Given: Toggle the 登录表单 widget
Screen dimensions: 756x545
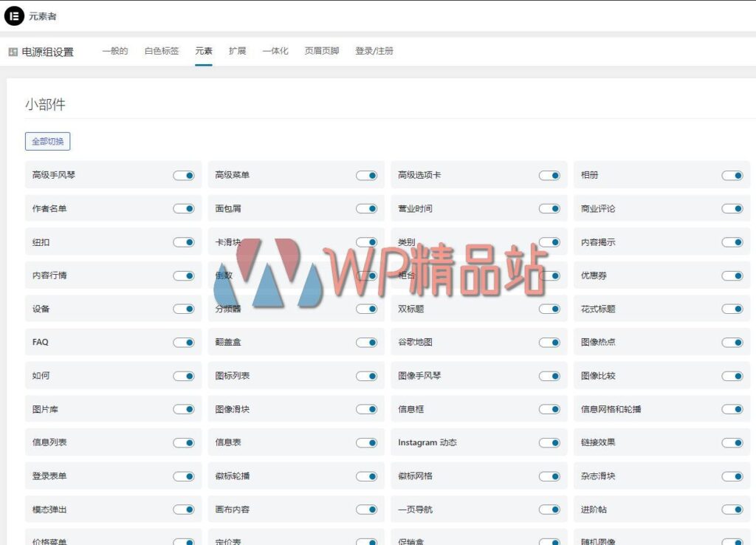Looking at the screenshot, I should [184, 476].
